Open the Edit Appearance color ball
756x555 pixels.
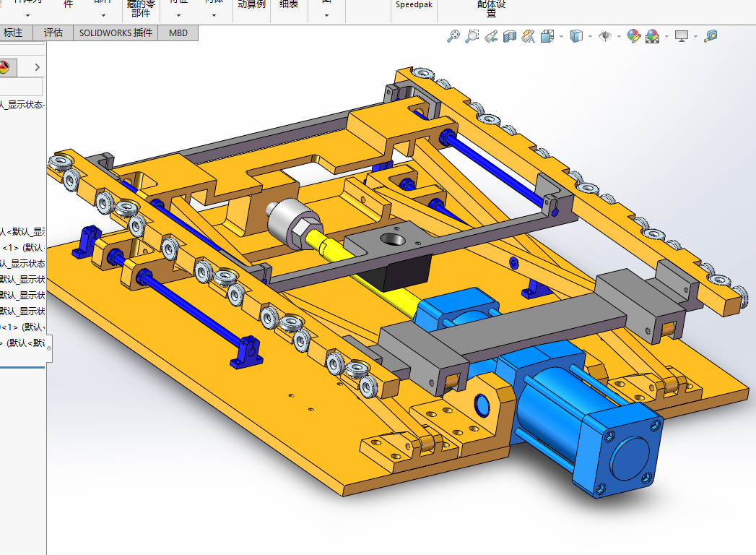pos(634,36)
